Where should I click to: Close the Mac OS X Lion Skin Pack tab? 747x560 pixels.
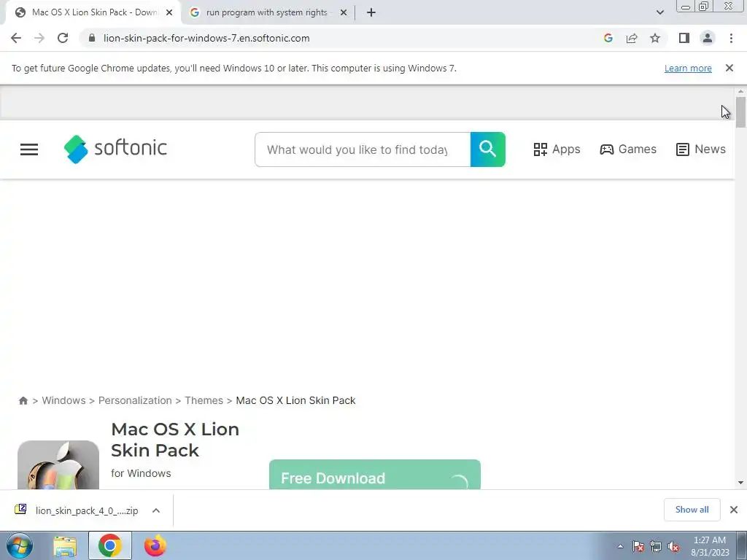coord(169,12)
